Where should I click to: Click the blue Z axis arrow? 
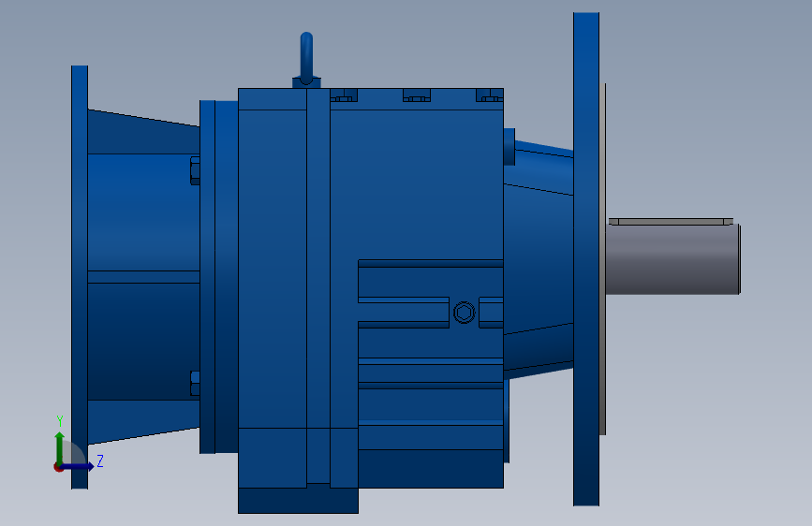78,466
